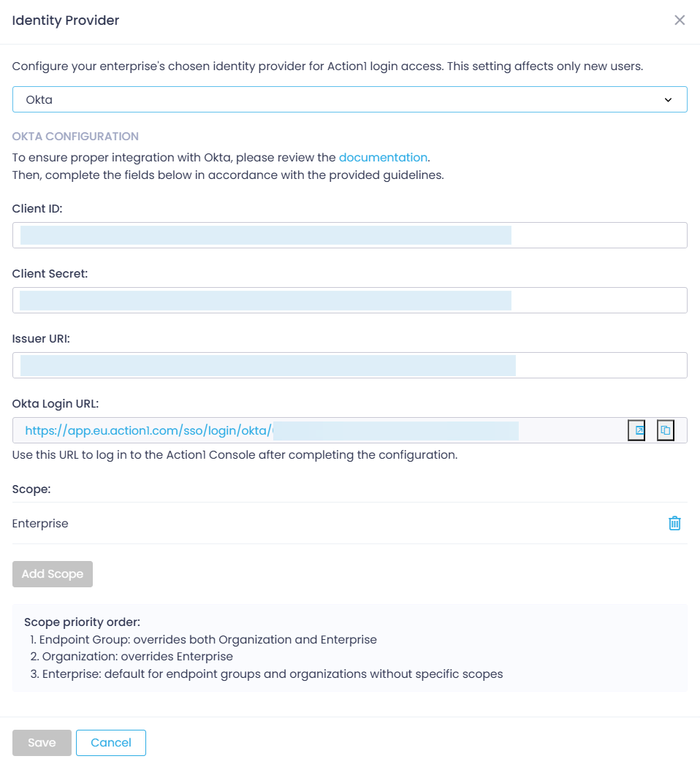The height and width of the screenshot is (767, 700).
Task: Select the Enterprise scope row
Action: (40, 523)
